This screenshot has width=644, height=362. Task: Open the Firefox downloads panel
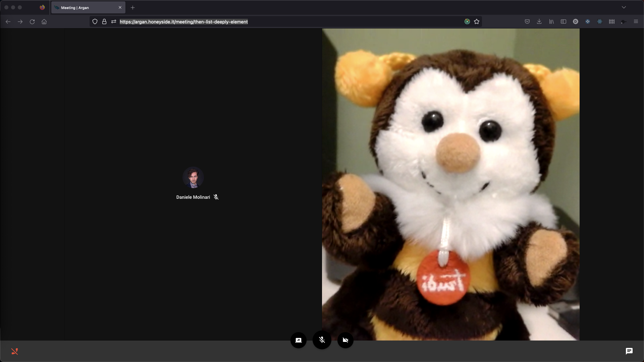[539, 21]
